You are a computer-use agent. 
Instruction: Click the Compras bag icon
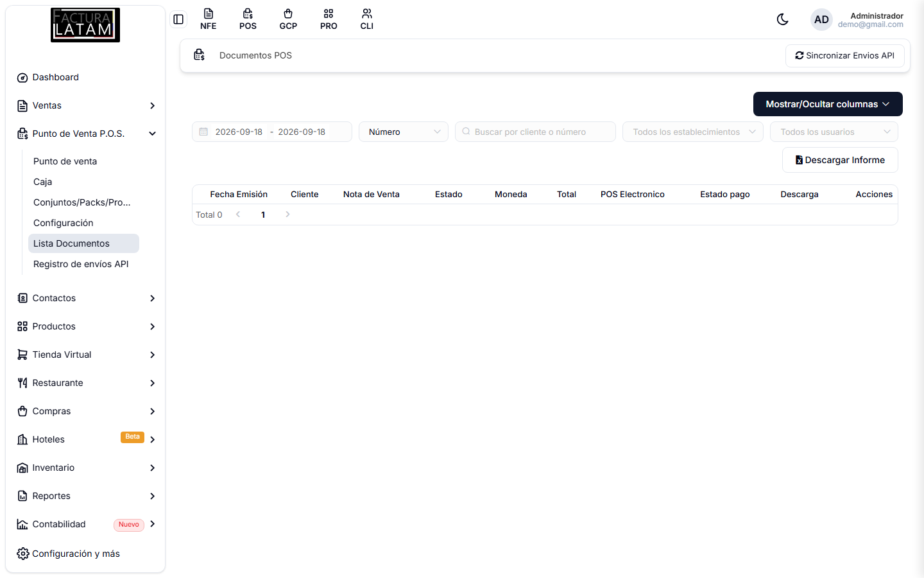22,411
